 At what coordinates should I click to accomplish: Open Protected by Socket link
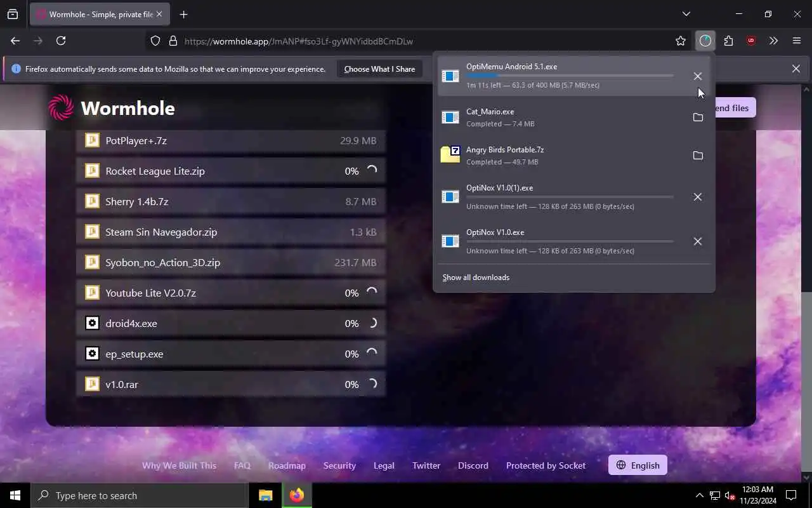[x=546, y=465]
